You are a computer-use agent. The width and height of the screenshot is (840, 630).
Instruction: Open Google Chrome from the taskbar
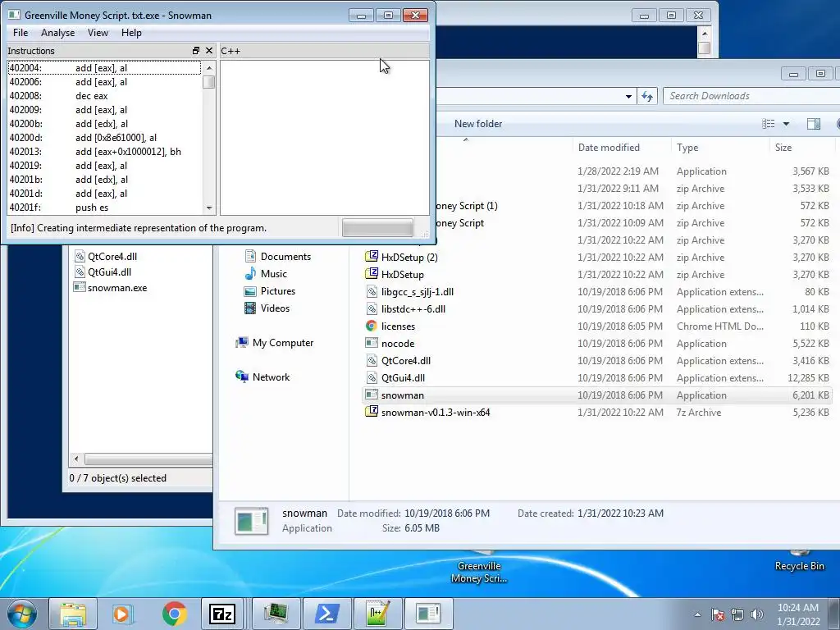click(174, 614)
